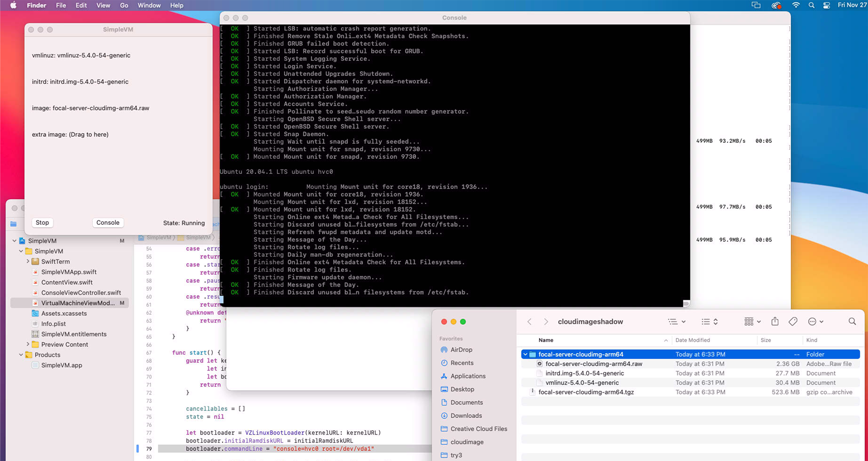
Task: Open SimpleVM.entitlements file
Action: tap(74, 334)
